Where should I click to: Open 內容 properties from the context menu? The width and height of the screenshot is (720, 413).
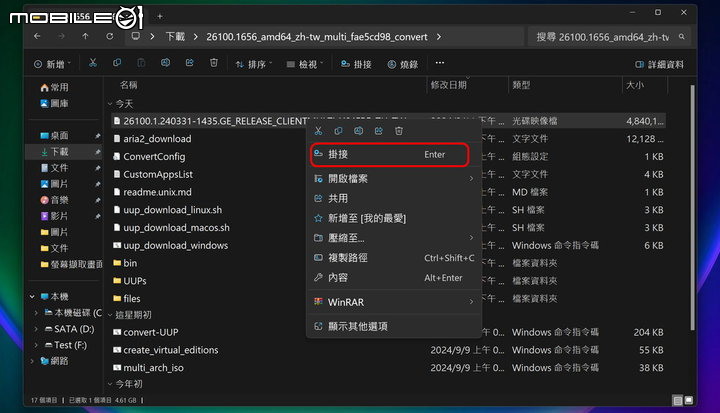[x=394, y=277]
